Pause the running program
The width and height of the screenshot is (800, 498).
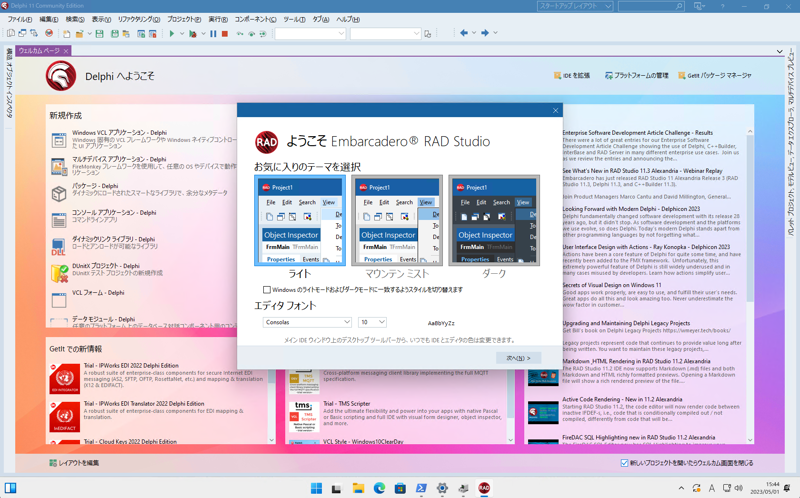click(213, 34)
